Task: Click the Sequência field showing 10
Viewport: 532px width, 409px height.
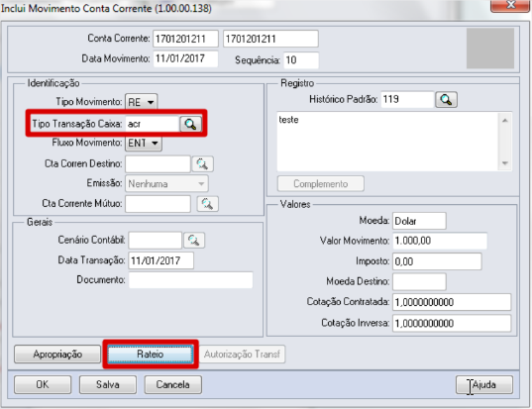Action: [x=301, y=60]
